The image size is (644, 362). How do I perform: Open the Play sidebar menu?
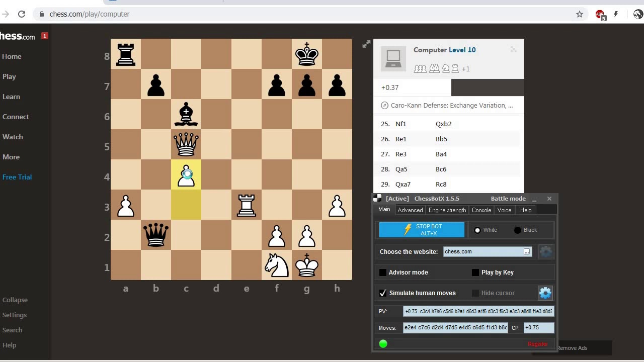(x=9, y=76)
